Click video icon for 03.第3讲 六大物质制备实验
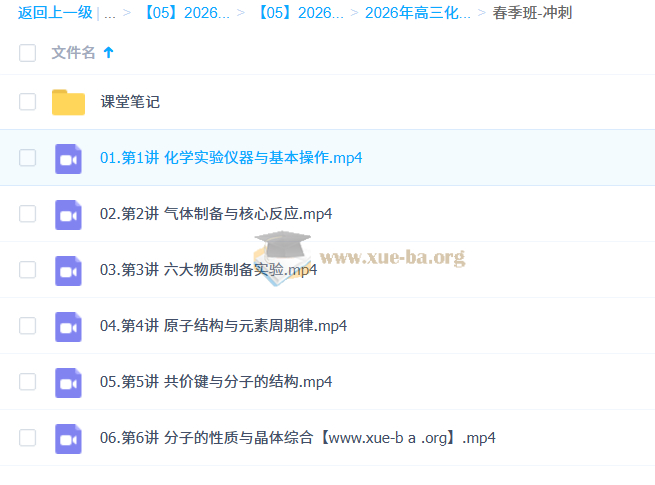 click(68, 270)
